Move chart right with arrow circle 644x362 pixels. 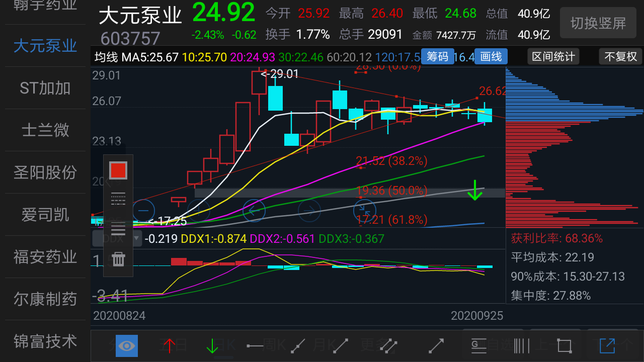click(x=309, y=211)
